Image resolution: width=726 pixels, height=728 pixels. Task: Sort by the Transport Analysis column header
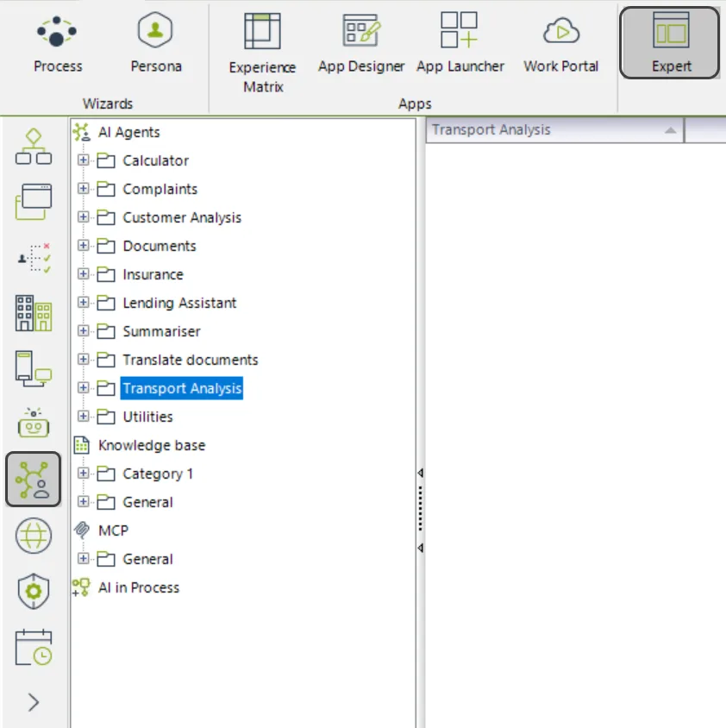pyautogui.click(x=554, y=130)
